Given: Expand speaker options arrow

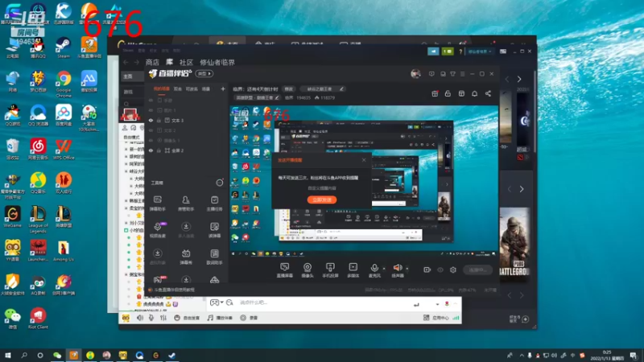Looking at the screenshot, I should point(407,269).
